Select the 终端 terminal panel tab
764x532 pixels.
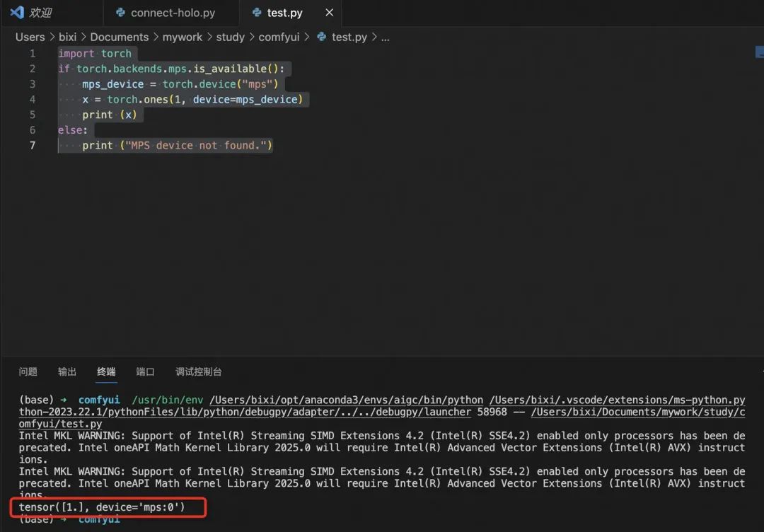click(x=106, y=371)
